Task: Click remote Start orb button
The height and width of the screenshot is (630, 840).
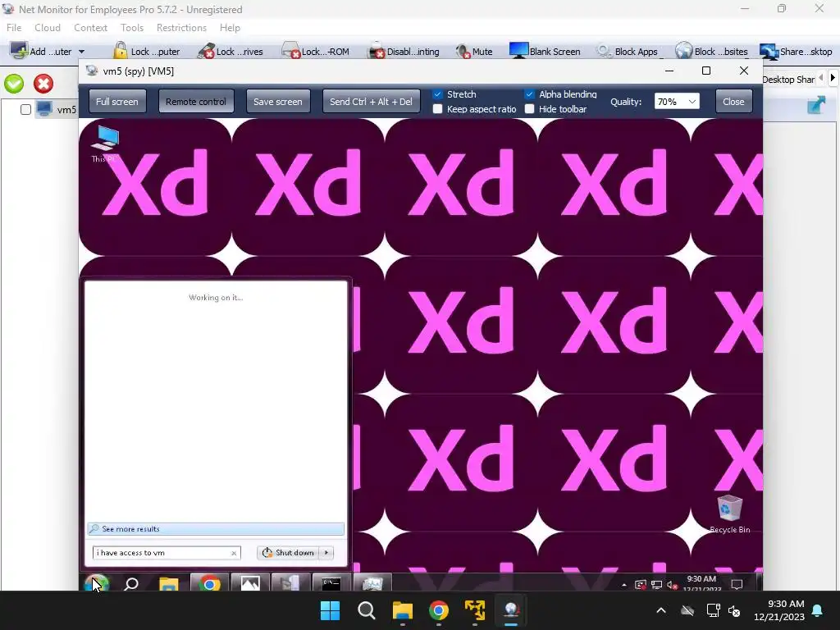Action: tap(97, 583)
